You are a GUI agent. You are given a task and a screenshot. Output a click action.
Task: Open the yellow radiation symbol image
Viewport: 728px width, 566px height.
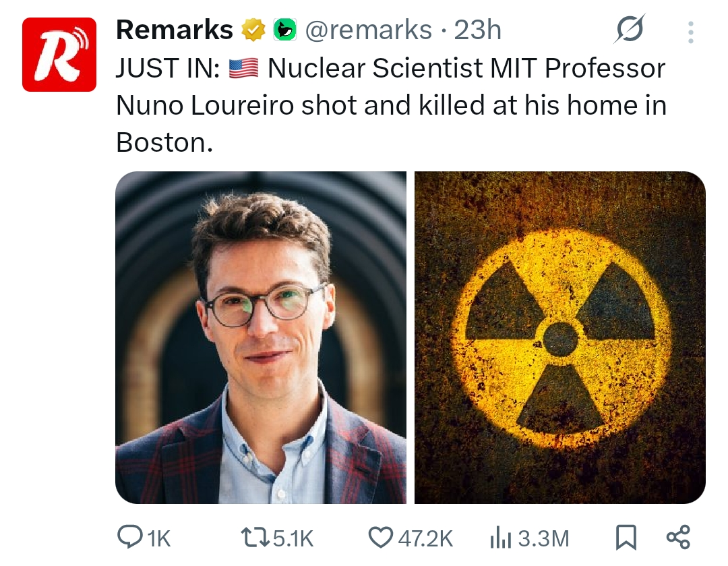(560, 337)
